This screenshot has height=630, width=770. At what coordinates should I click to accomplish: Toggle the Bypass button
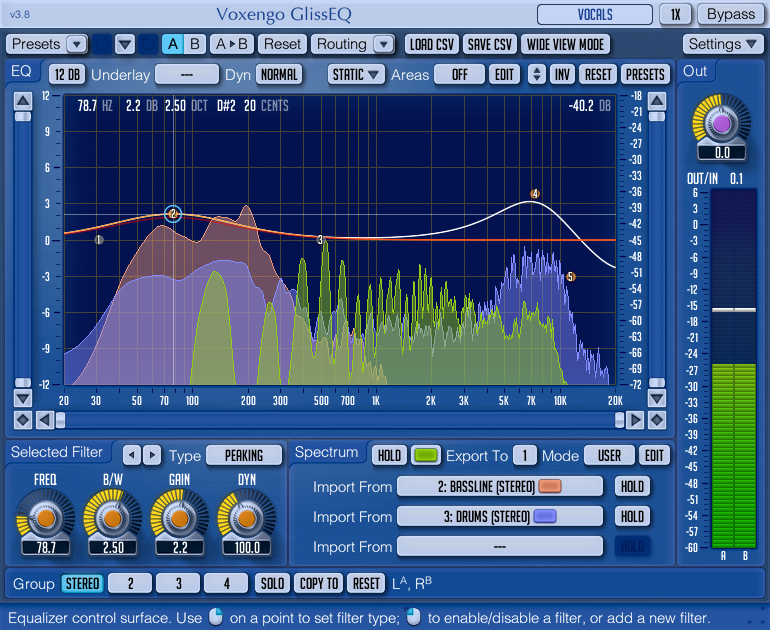pyautogui.click(x=730, y=14)
